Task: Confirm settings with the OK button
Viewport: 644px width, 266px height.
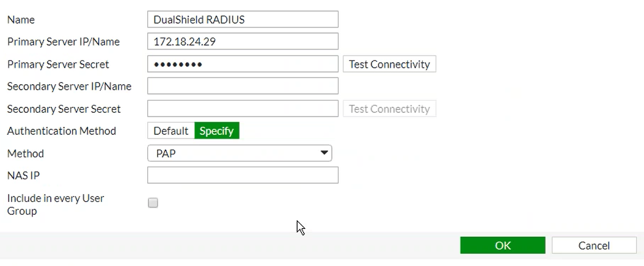Action: (502, 245)
